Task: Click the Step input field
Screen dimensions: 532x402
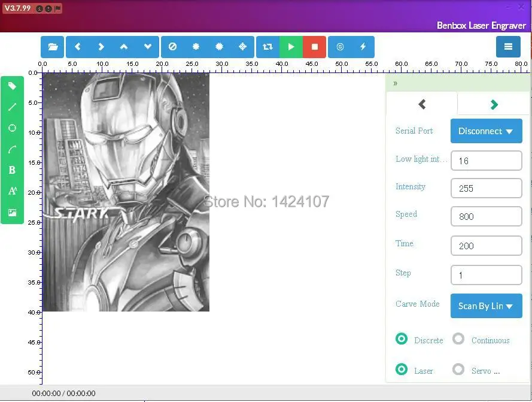Action: 486,275
